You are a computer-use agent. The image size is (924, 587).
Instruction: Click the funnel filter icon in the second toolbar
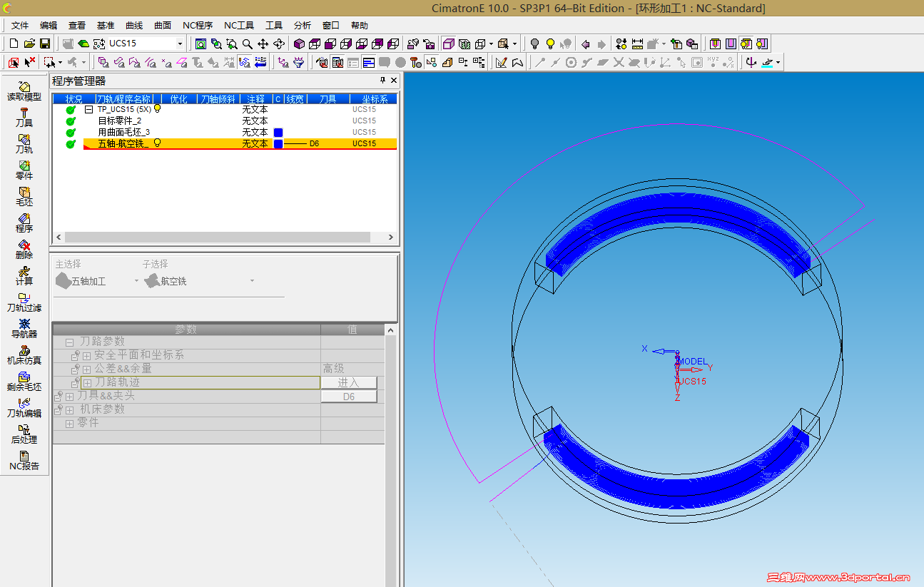click(298, 63)
